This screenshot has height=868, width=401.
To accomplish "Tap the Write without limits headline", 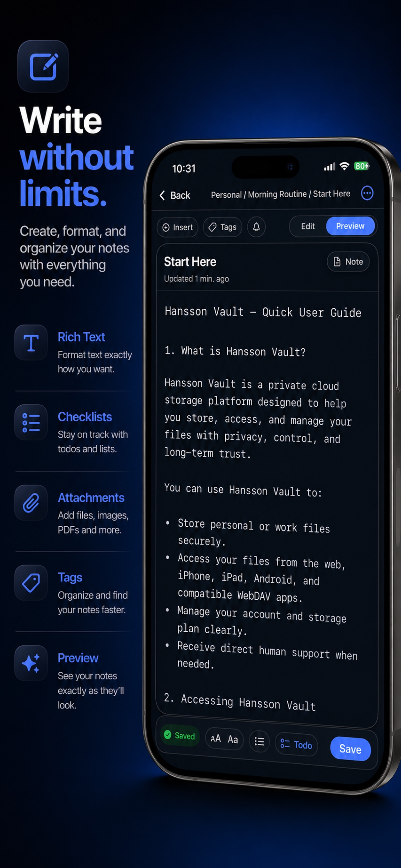I will [77, 157].
